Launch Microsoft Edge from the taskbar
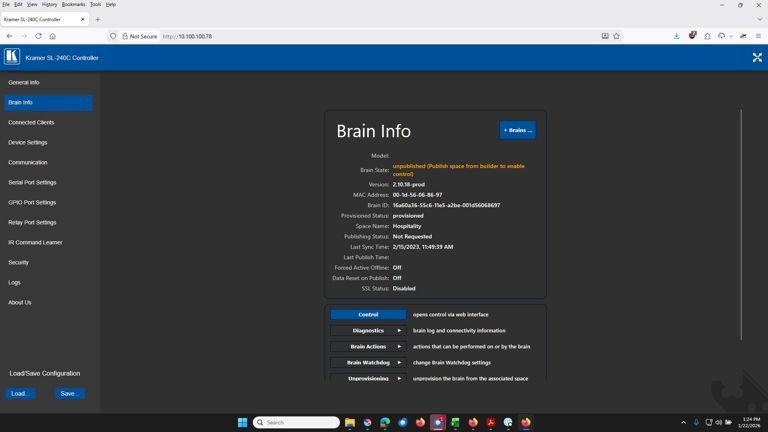Screen dimensions: 768x432 point(385,422)
